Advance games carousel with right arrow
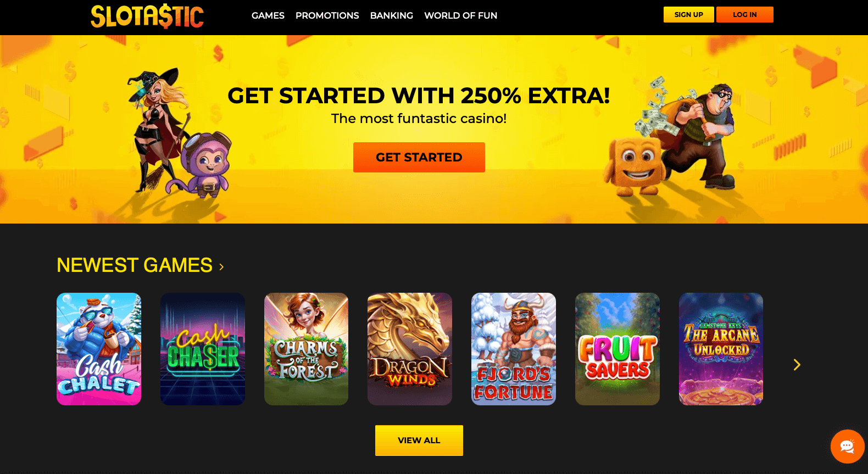The image size is (868, 474). click(x=797, y=365)
